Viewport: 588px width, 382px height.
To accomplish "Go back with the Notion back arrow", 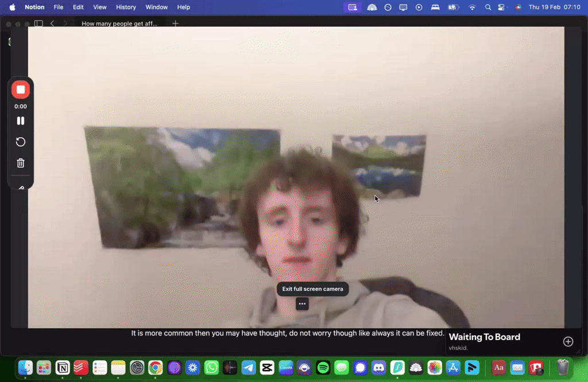I will [52, 23].
